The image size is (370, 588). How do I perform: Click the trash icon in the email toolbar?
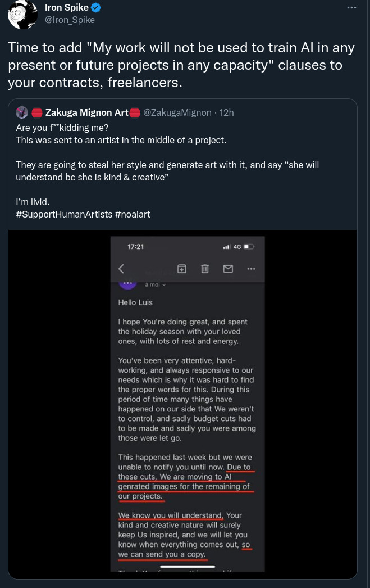pyautogui.click(x=205, y=269)
